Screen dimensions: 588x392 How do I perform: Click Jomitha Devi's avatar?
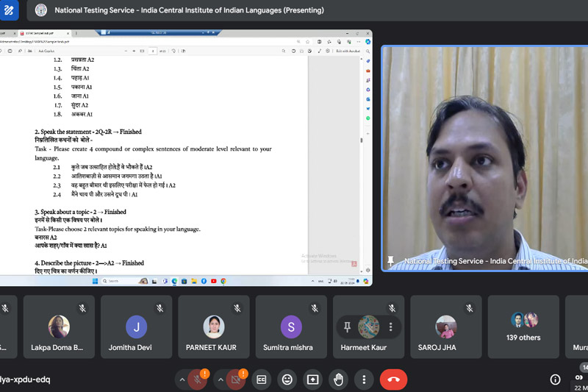coord(137,327)
